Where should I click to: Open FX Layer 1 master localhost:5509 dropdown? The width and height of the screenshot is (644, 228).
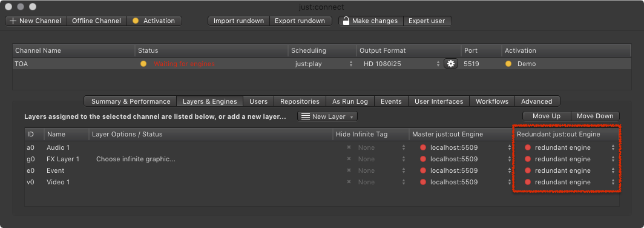466,159
